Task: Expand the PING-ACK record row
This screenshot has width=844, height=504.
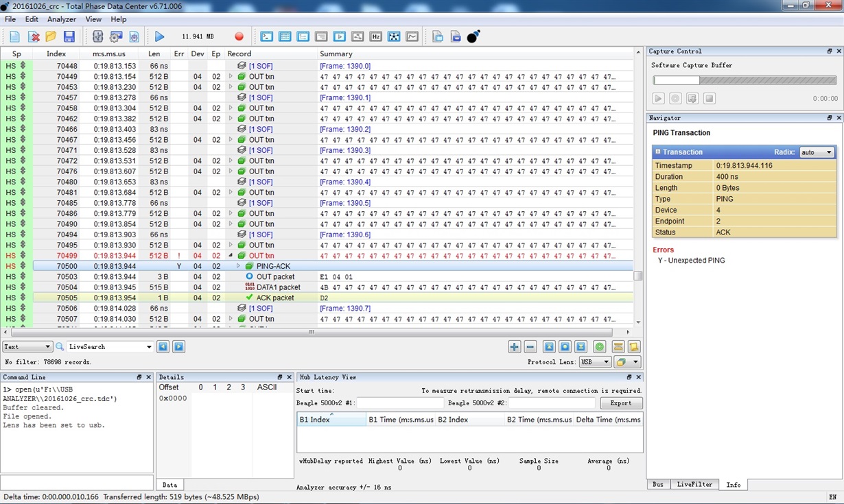Action: pyautogui.click(x=238, y=266)
